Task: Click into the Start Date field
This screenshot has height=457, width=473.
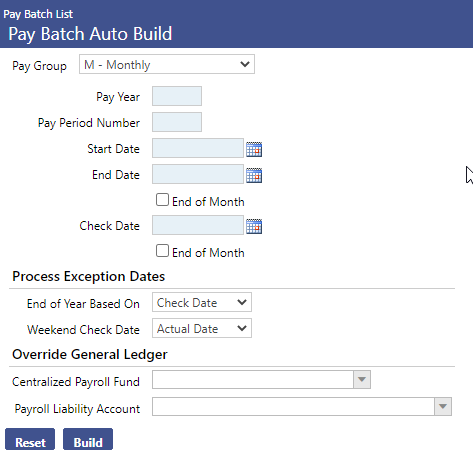Action: tap(198, 148)
